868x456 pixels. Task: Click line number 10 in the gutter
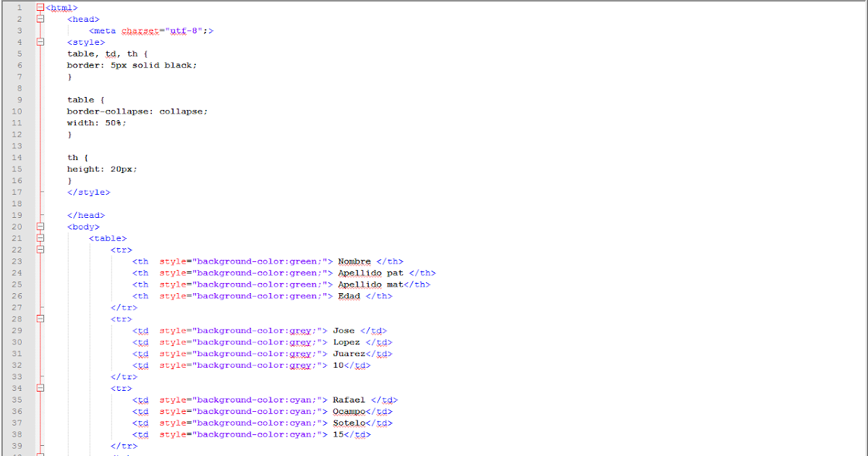click(17, 111)
